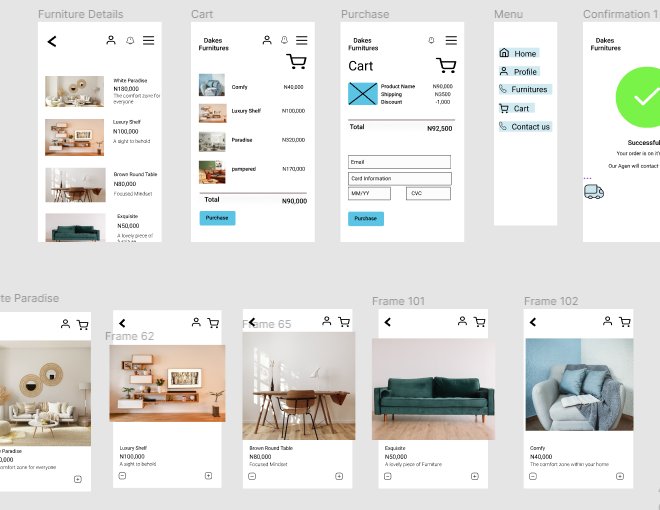
Task: Select Furnitures in Menu frame
Action: (x=525, y=89)
